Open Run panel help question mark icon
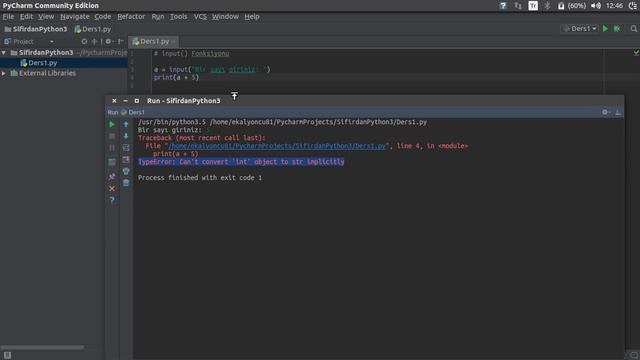The height and width of the screenshot is (360, 640). click(112, 200)
